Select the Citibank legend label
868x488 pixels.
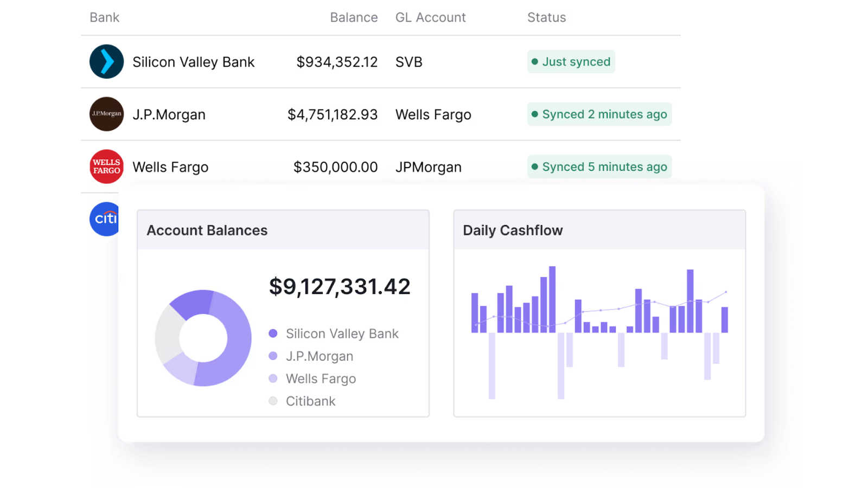pos(310,401)
